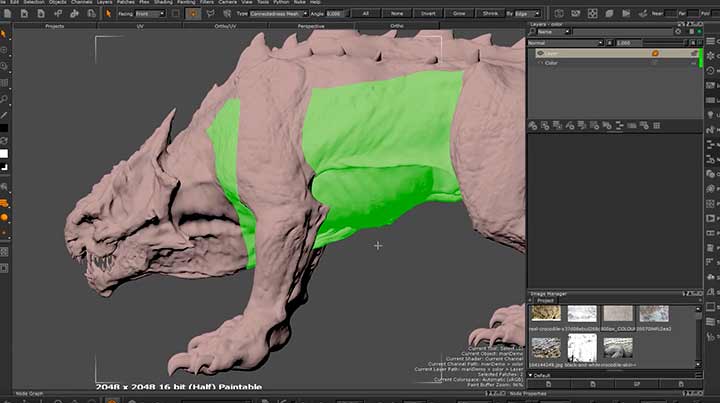Click the Layers search filter text field
This screenshot has width=720, height=403.
point(622,32)
